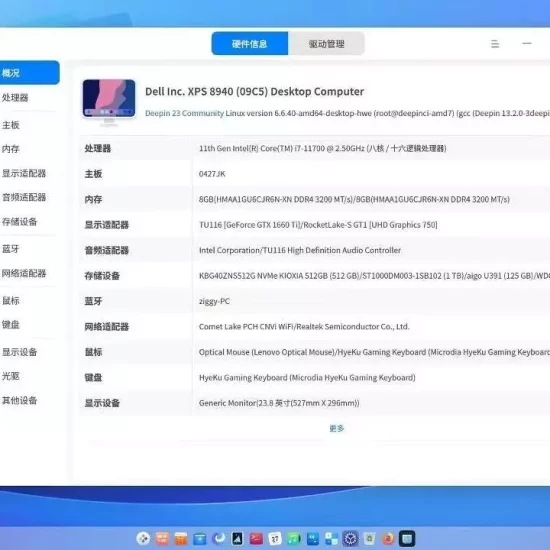The image size is (550, 550).
Task: Click the Deepin 23 Community text
Action: (x=185, y=113)
